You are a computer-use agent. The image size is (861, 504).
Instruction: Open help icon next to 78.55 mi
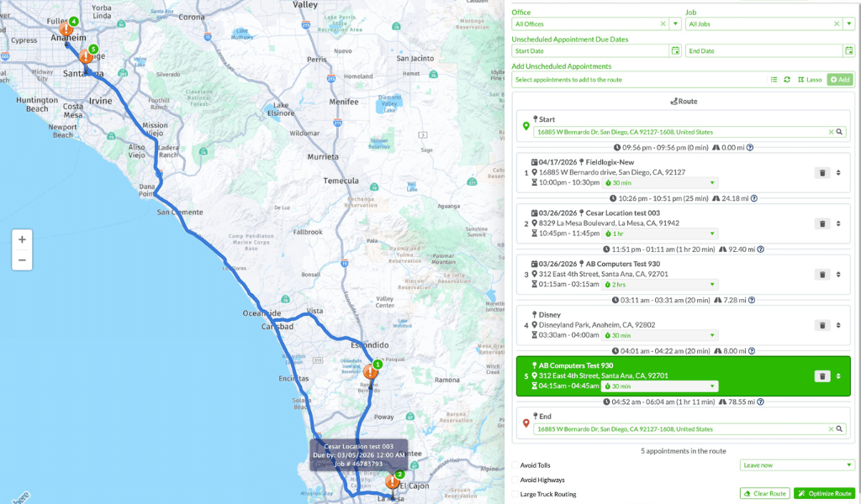tap(760, 402)
